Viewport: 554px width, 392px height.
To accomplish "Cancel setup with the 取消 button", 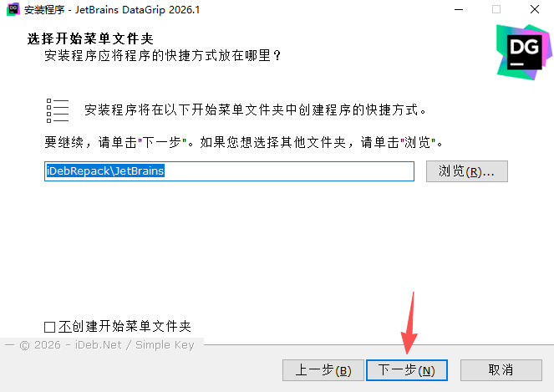I will pyautogui.click(x=501, y=370).
